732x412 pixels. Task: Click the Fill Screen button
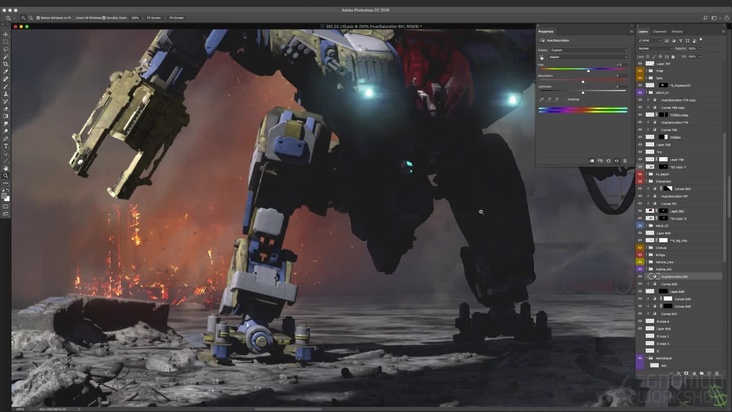click(176, 18)
